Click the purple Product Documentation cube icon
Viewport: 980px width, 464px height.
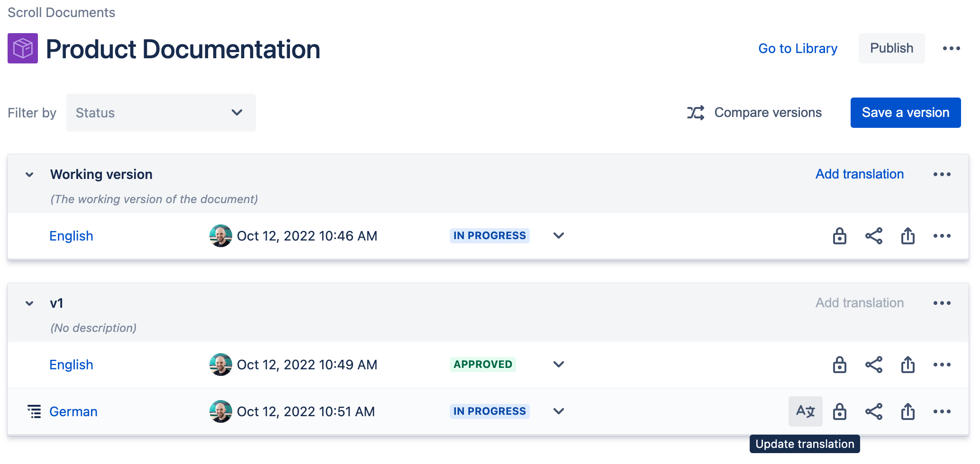[x=23, y=48]
